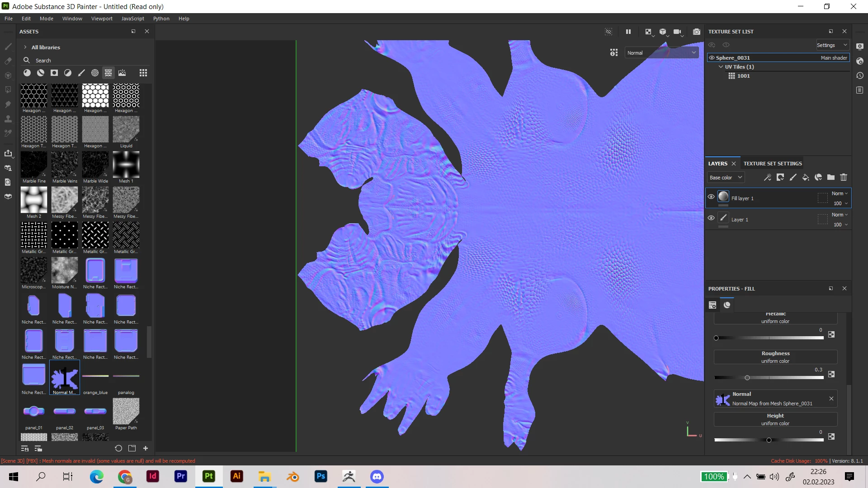Select the Marble Veins asset thumbnail
The height and width of the screenshot is (488, 868).
point(65,164)
